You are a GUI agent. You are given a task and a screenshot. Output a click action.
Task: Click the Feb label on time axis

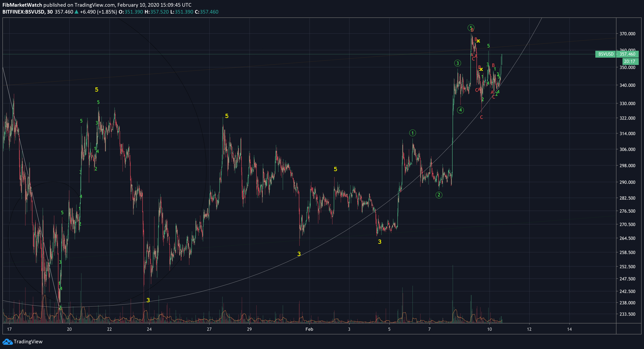coord(309,329)
